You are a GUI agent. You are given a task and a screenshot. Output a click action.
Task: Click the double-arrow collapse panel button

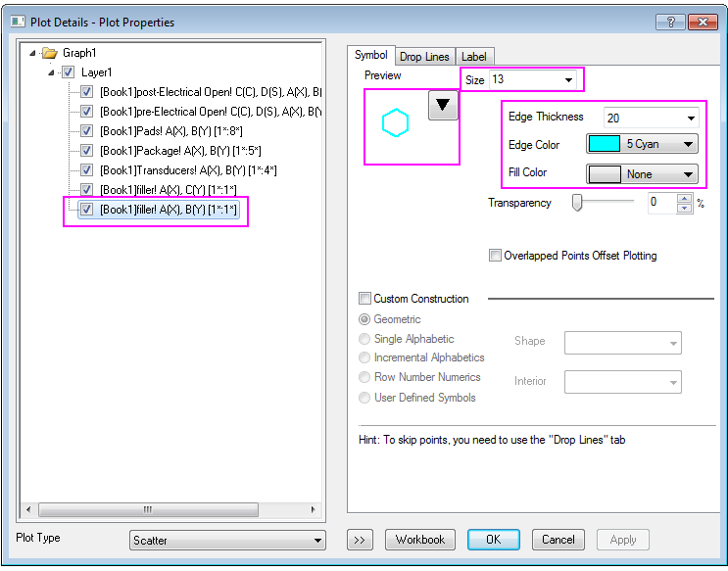pos(360,540)
